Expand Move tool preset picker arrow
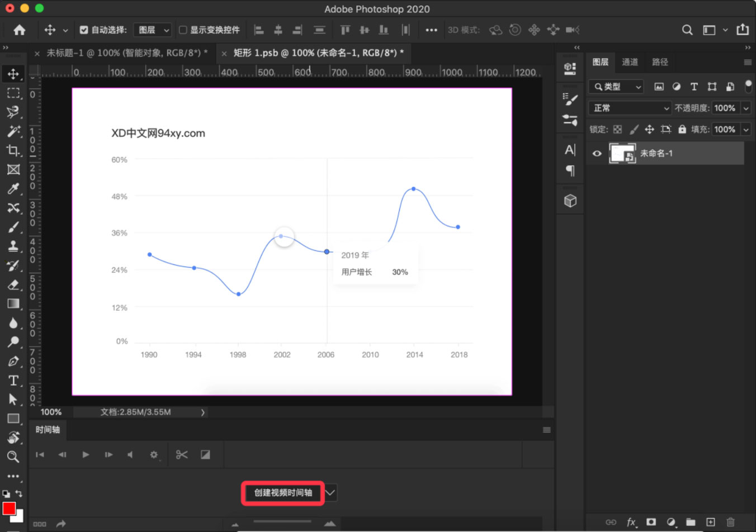 tap(65, 30)
